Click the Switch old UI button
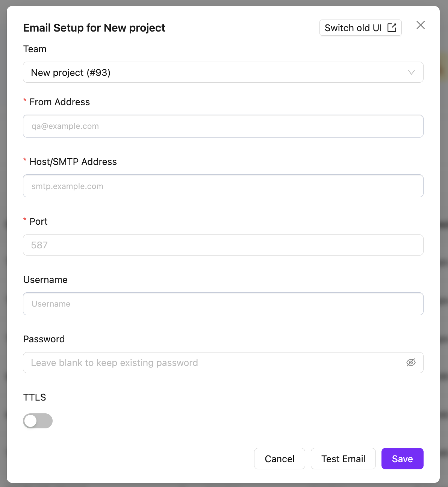The image size is (448, 487). [360, 28]
